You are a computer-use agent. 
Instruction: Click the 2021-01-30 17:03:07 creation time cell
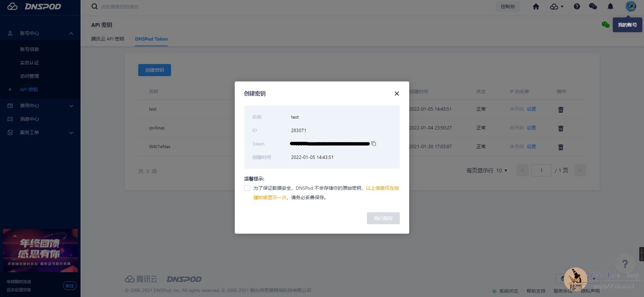coord(430,146)
